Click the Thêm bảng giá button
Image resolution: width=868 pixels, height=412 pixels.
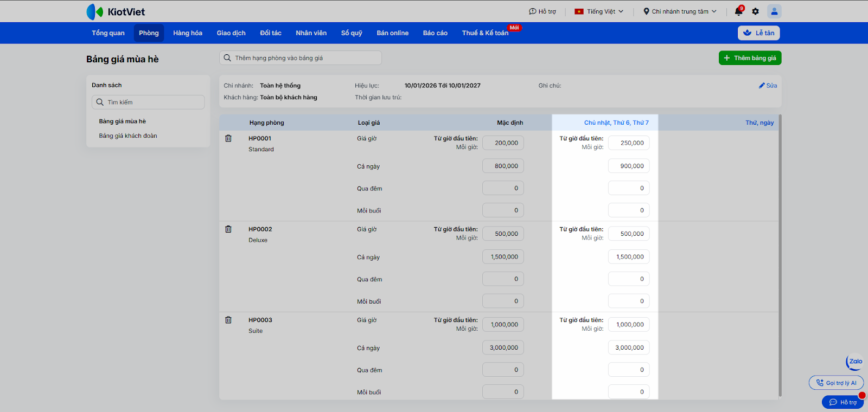(750, 58)
